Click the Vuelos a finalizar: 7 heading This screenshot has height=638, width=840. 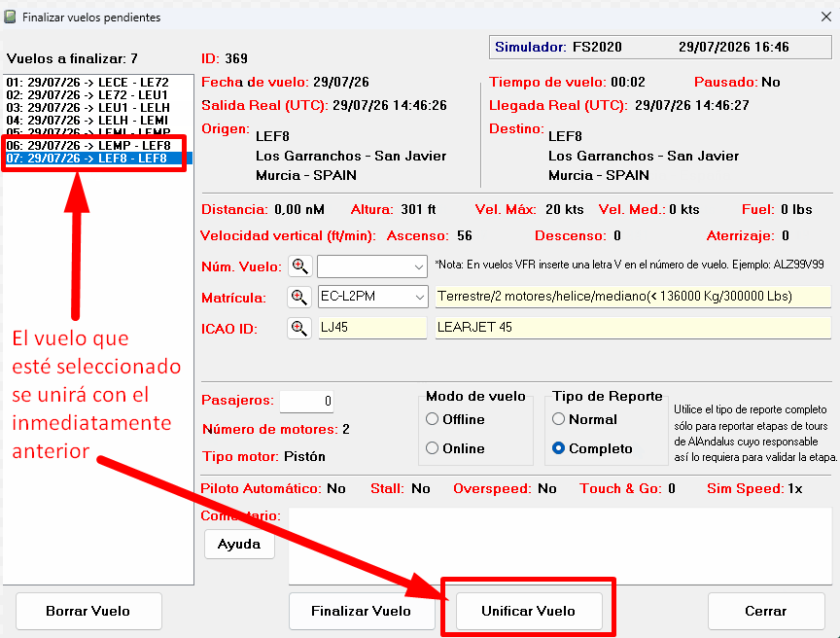72,58
